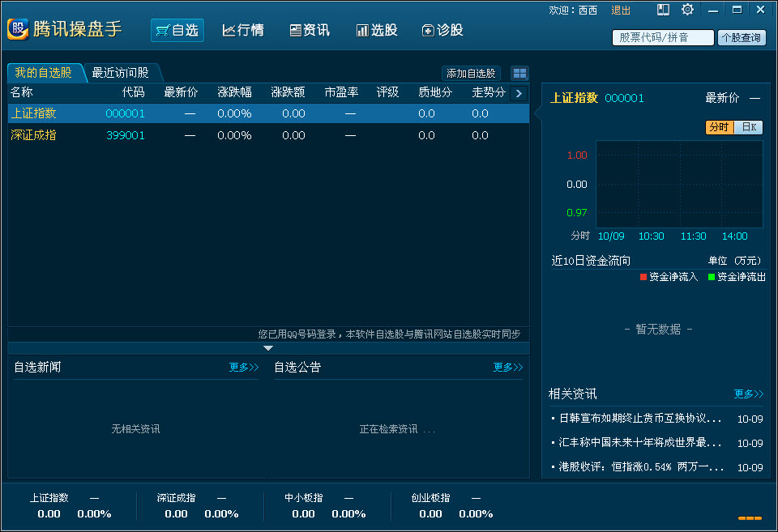Focus the 股票代码/拼音 search field
The width and height of the screenshot is (778, 532).
663,38
